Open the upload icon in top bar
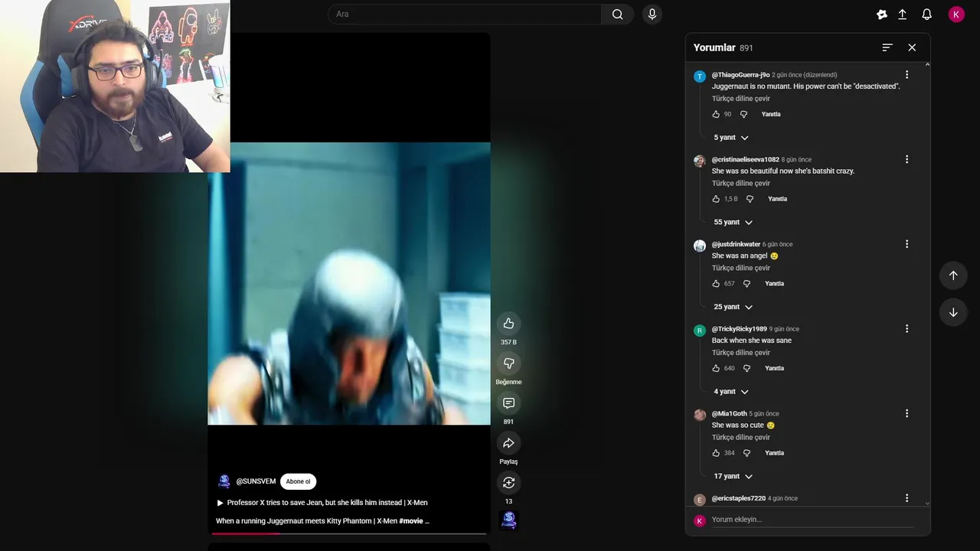Screen dimensions: 980x551 click(x=903, y=14)
